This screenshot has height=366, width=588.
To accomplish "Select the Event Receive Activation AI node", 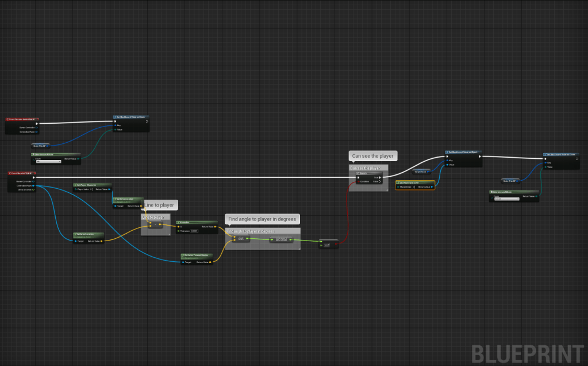I will click(22, 119).
